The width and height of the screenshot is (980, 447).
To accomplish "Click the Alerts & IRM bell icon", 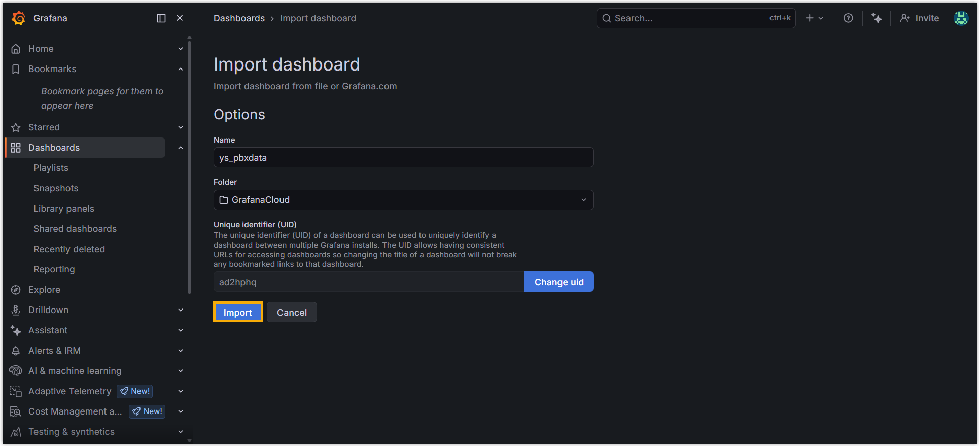I will pos(16,351).
